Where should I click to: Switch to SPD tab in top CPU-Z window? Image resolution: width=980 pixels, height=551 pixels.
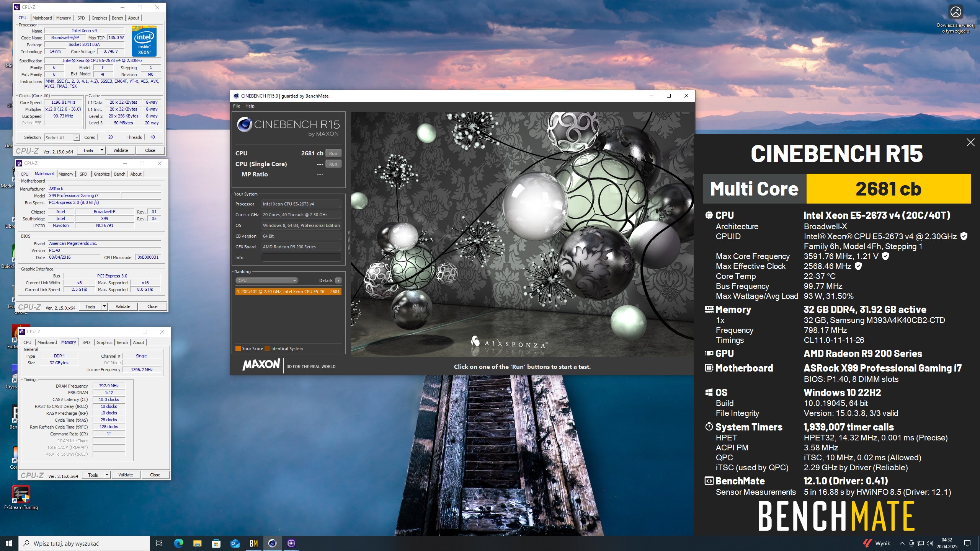click(81, 18)
